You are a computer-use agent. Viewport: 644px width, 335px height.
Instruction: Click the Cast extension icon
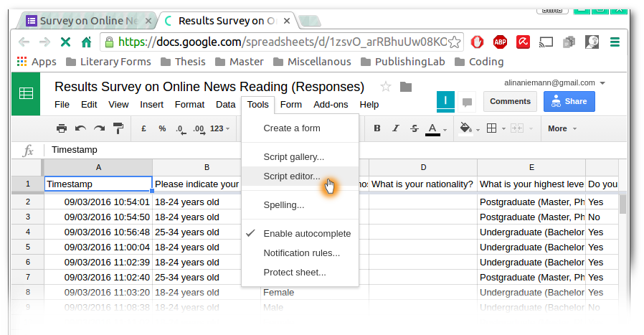(x=546, y=42)
